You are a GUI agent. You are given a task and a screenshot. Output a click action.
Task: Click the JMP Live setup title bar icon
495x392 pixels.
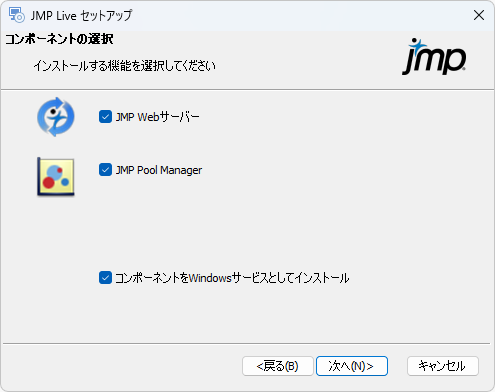click(17, 15)
